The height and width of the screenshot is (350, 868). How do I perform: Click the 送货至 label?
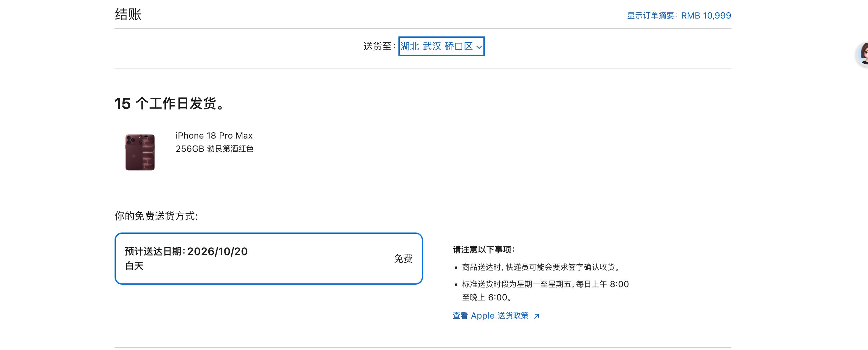[x=378, y=46]
